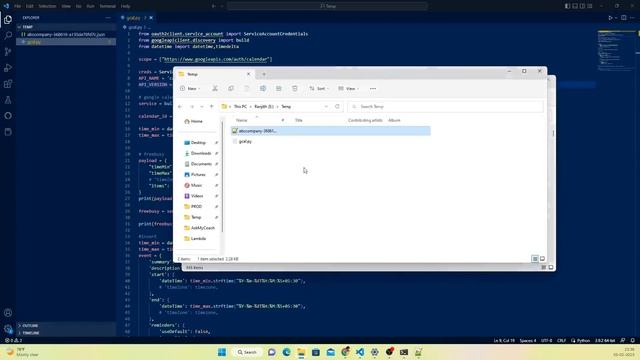Open the Testing flask icon in VS Code
This screenshot has height=360, width=640.
8,100
